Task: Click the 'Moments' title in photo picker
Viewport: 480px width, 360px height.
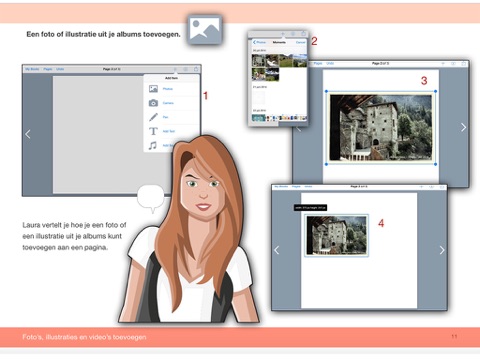Action: (x=279, y=42)
